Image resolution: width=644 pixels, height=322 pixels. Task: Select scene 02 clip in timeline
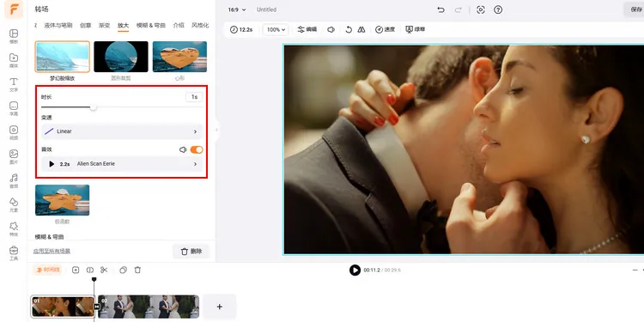(149, 307)
